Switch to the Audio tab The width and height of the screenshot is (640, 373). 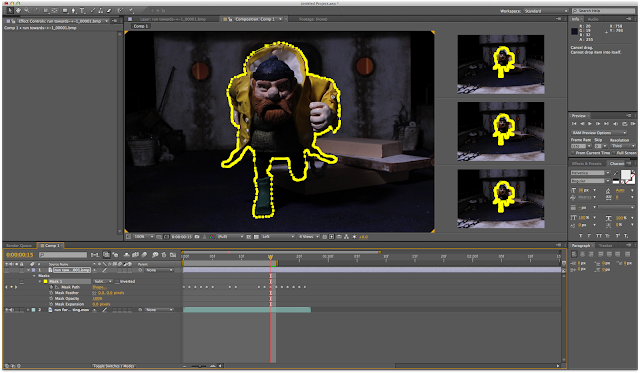click(x=593, y=19)
